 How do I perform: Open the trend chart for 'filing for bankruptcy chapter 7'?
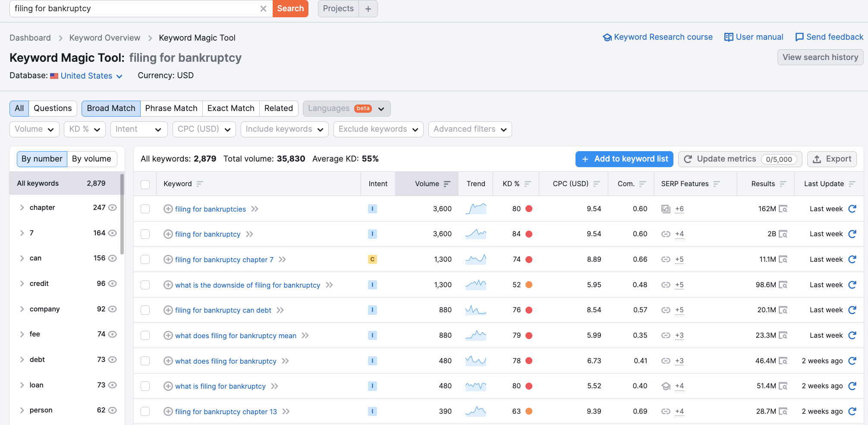tap(476, 260)
